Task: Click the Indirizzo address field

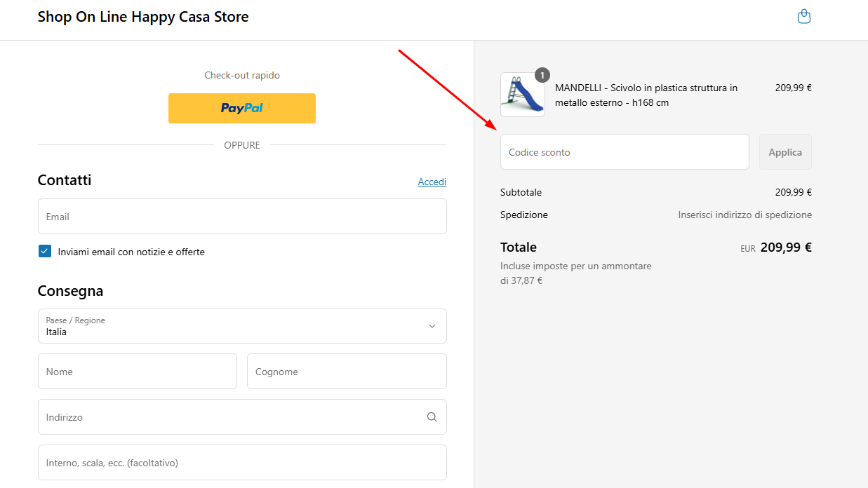Action: point(232,417)
